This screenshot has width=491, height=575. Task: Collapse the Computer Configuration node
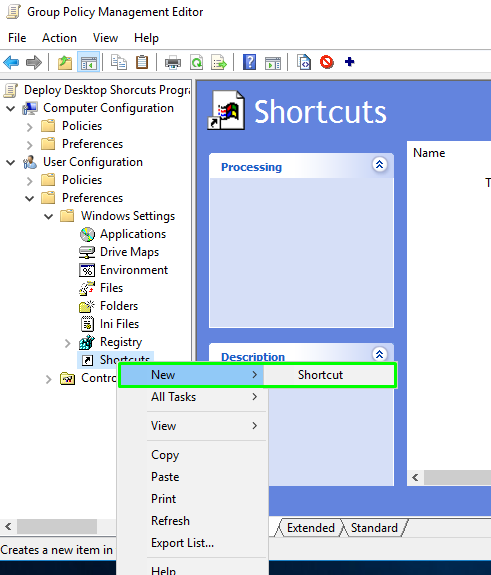(x=11, y=109)
